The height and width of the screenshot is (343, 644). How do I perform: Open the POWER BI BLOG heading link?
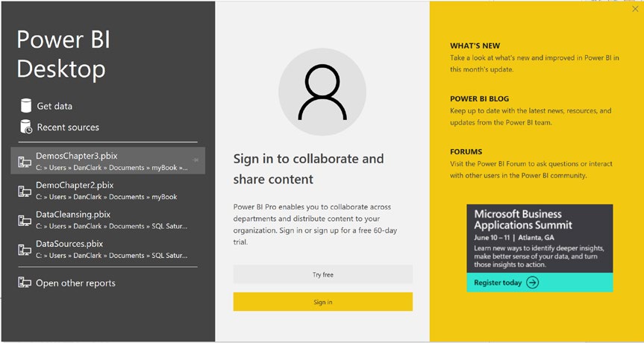[479, 99]
